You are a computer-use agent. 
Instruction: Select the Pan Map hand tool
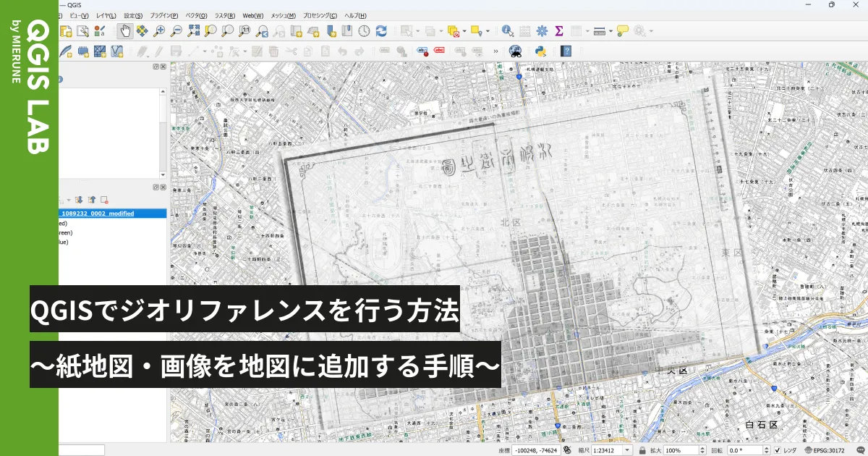click(x=125, y=31)
